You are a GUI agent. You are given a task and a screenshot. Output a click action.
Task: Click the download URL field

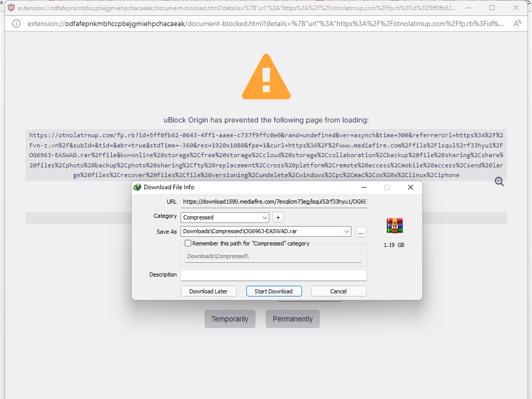[x=274, y=202]
